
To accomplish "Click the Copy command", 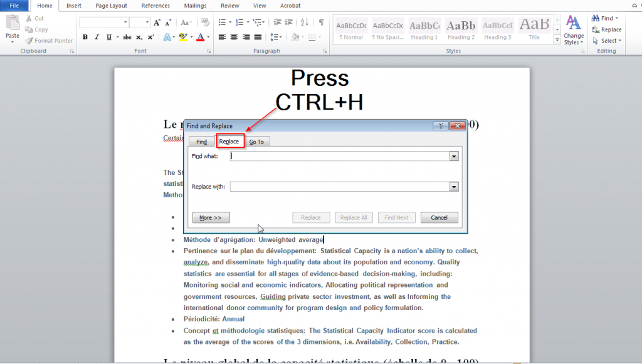I will (x=36, y=29).
